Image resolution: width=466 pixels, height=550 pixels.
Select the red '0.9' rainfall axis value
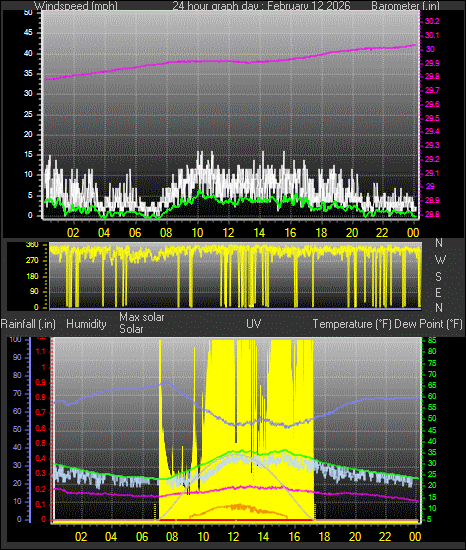(41, 382)
